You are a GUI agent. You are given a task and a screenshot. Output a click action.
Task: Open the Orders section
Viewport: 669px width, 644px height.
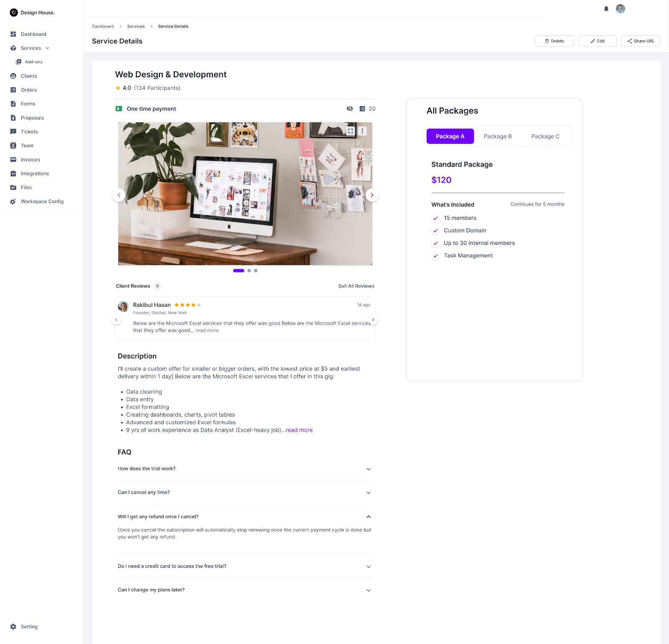(28, 89)
